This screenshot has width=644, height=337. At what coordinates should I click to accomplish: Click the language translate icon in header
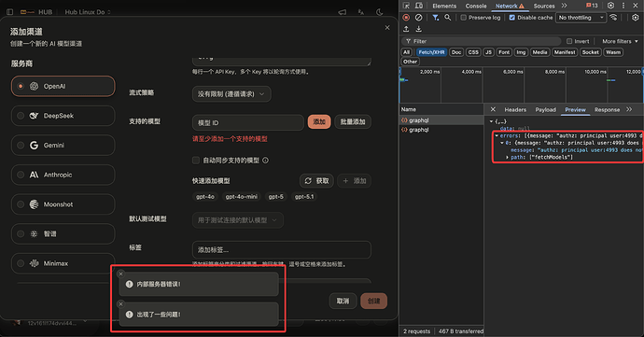point(361,12)
